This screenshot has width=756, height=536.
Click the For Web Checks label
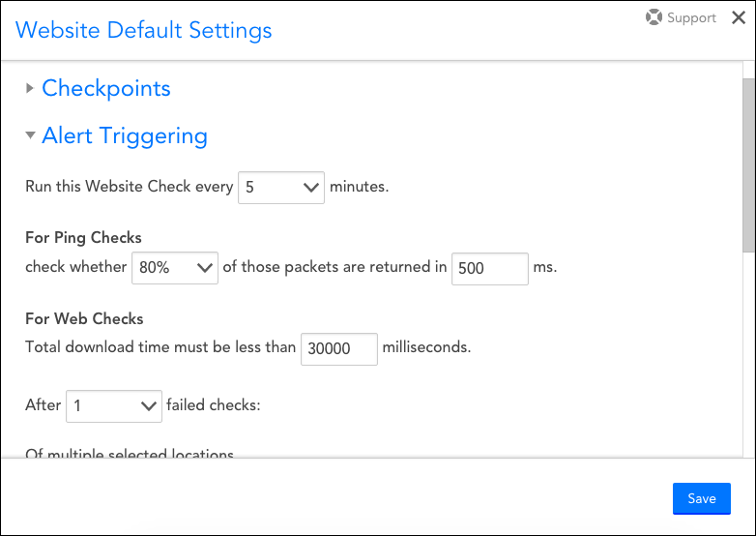(84, 318)
